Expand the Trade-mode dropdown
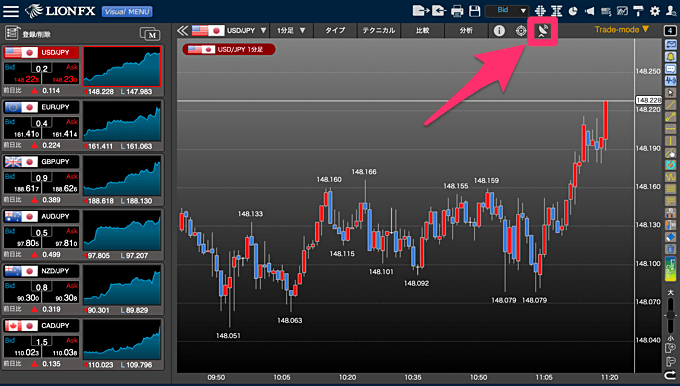The image size is (680, 386). pyautogui.click(x=621, y=29)
